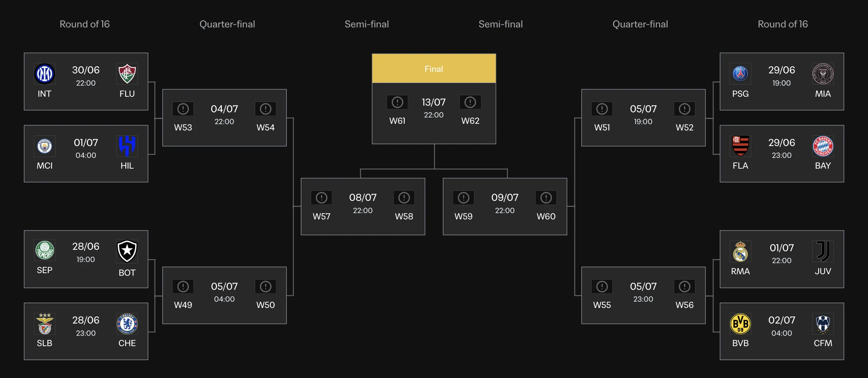Image resolution: width=868 pixels, height=378 pixels.
Task: Click the W57 team label
Action: coord(321,216)
